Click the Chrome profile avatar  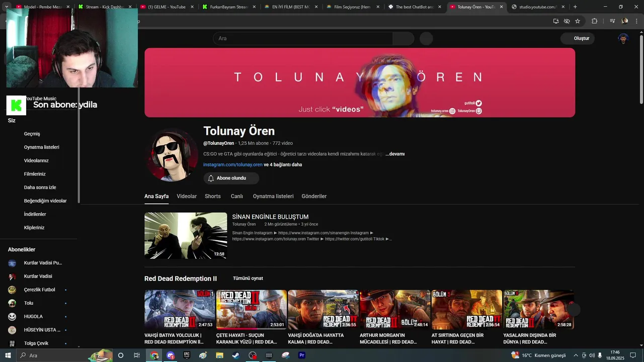[x=624, y=21]
